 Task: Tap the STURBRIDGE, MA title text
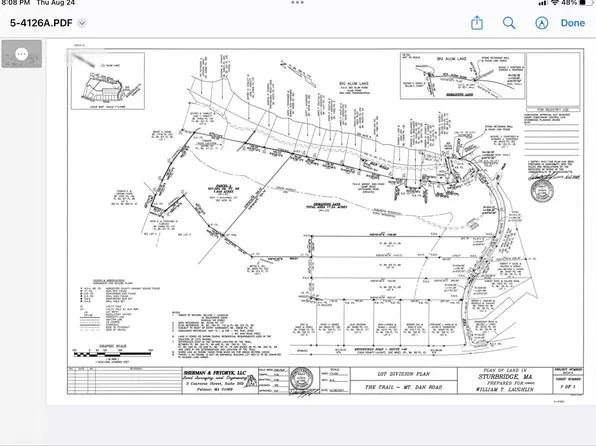pos(505,377)
